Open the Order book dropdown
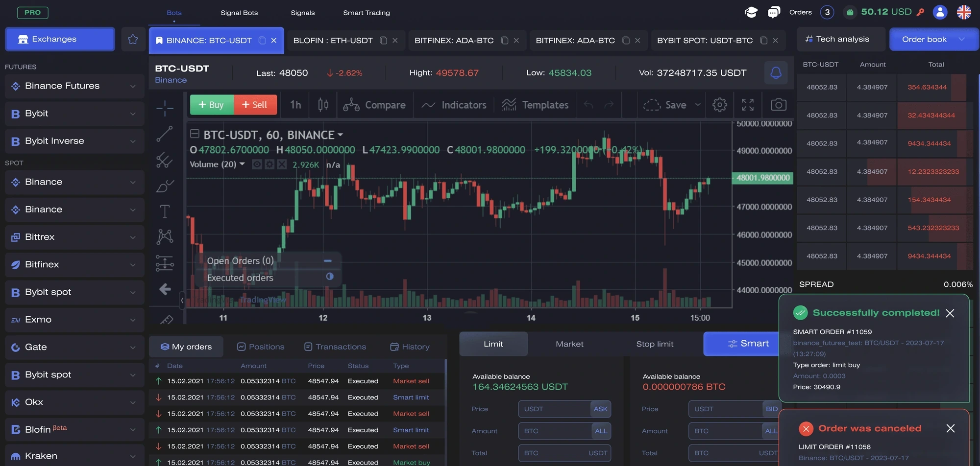 coord(934,39)
